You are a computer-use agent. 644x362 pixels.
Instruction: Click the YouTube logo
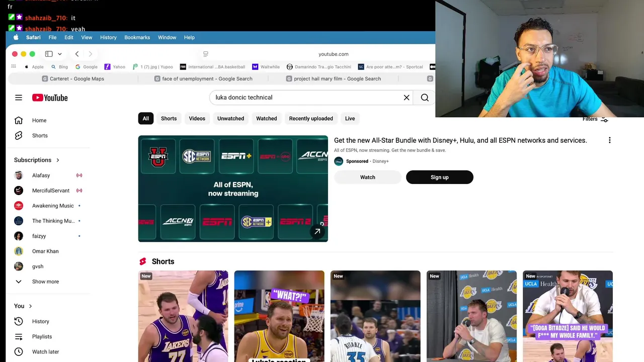pyautogui.click(x=50, y=98)
